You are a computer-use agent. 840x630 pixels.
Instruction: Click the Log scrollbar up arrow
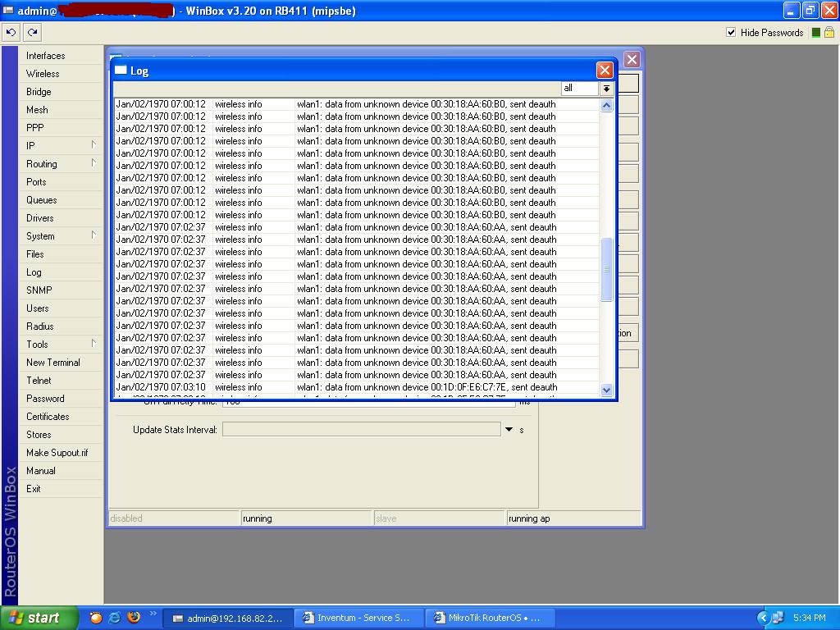click(606, 105)
